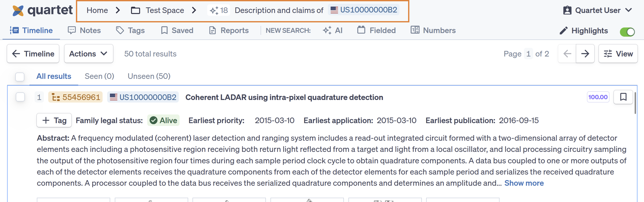The width and height of the screenshot is (644, 202).
Task: Bookmark the first result
Action: pos(623,97)
